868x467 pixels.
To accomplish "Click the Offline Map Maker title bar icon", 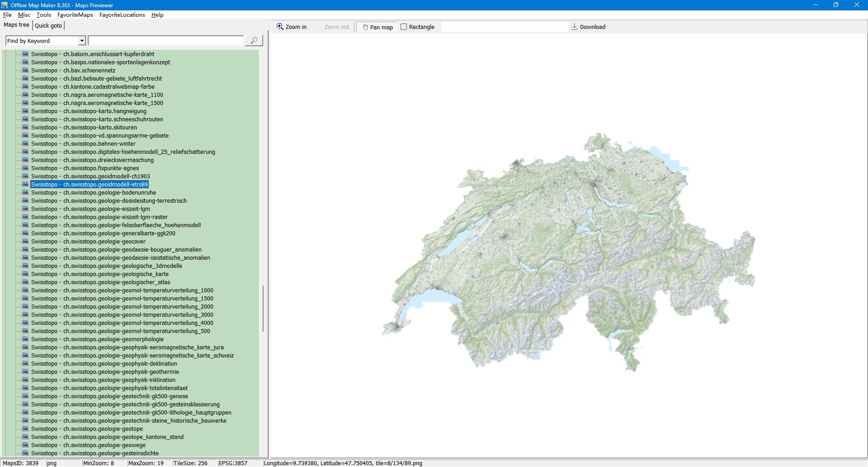I will pyautogui.click(x=5, y=5).
